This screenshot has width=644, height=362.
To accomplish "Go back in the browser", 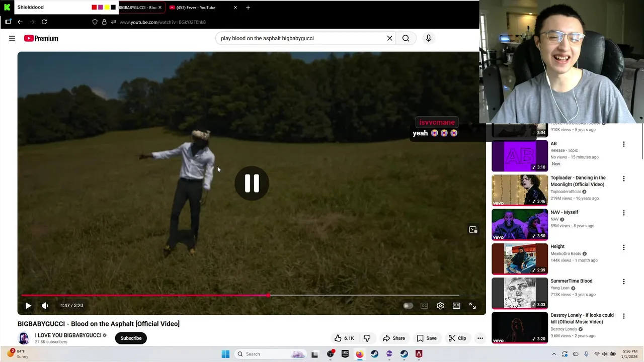I will [20, 22].
